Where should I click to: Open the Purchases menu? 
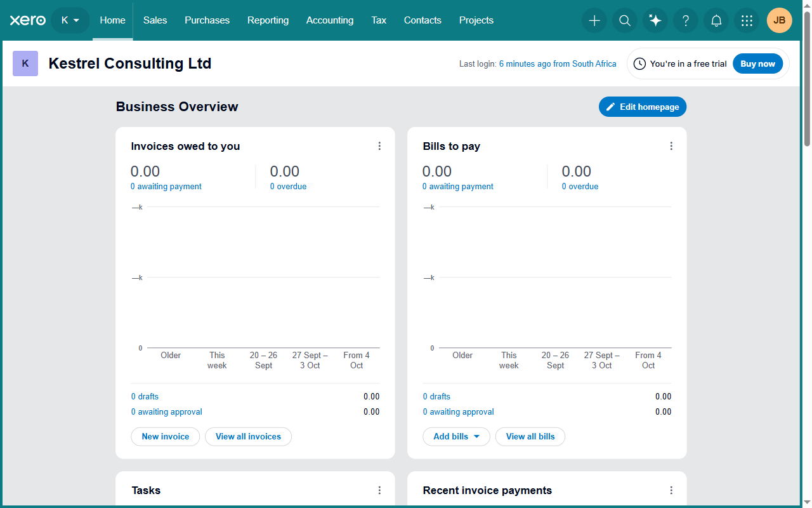(x=207, y=20)
